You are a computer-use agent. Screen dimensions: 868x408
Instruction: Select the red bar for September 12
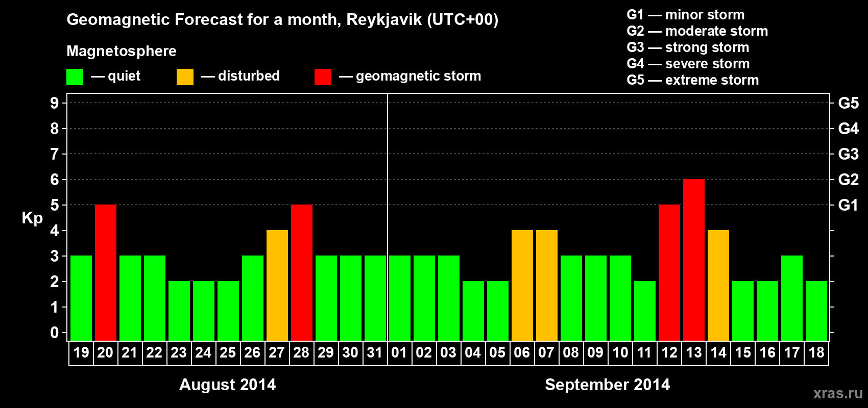(x=669, y=272)
